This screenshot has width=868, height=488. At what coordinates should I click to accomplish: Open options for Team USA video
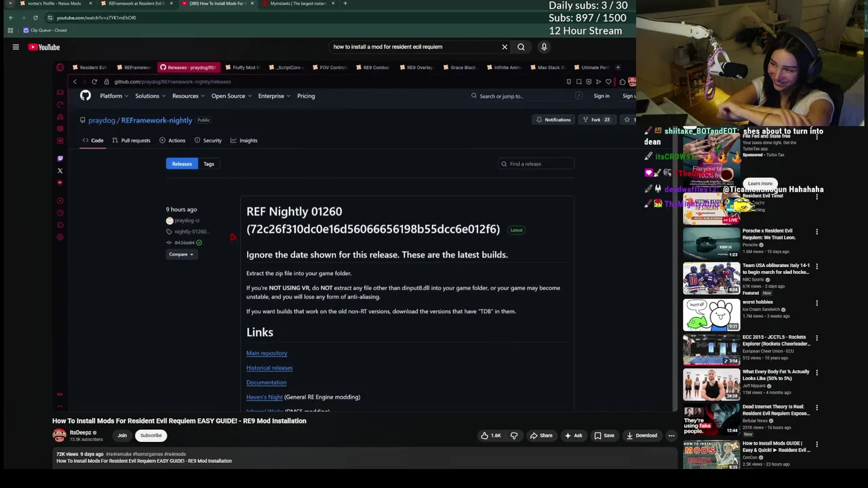816,266
